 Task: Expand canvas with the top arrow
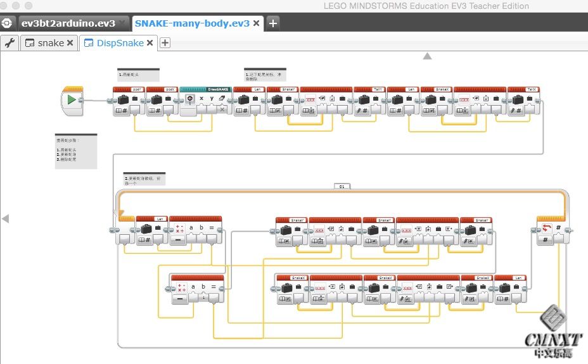(427, 56)
